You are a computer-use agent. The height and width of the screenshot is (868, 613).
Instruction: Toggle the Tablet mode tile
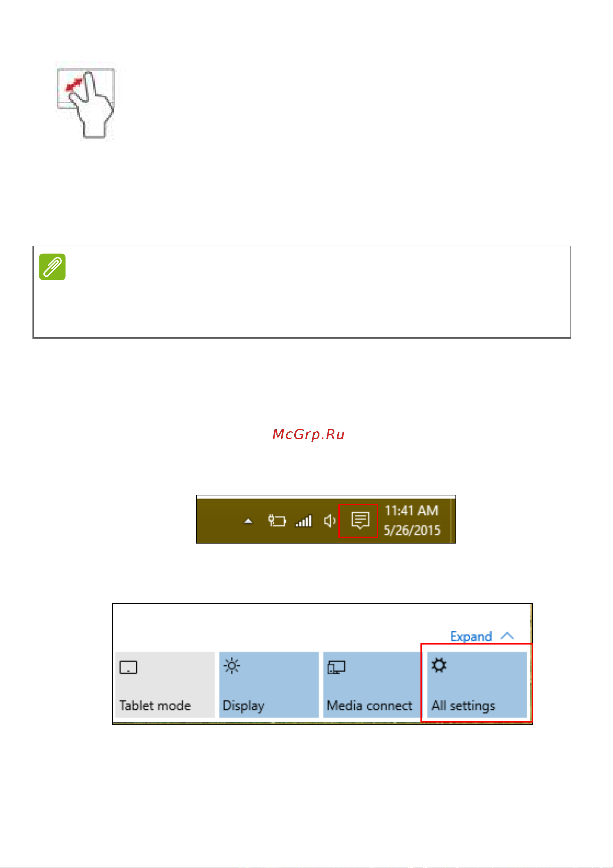[165, 685]
